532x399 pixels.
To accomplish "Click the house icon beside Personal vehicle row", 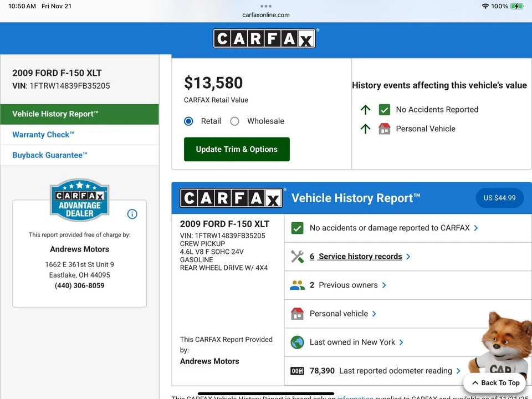I will (297, 314).
